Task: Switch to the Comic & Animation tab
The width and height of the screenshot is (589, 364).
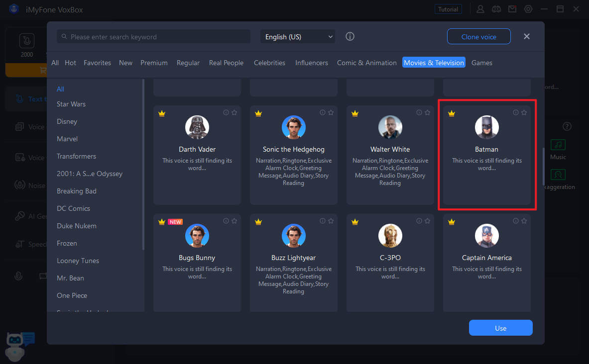Action: 366,63
